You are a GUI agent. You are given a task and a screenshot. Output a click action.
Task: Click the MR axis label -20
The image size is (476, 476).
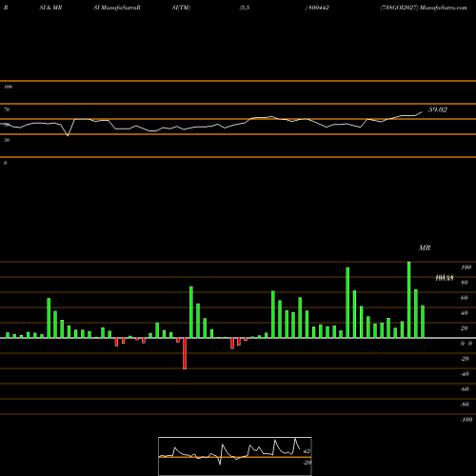[x=465, y=359]
